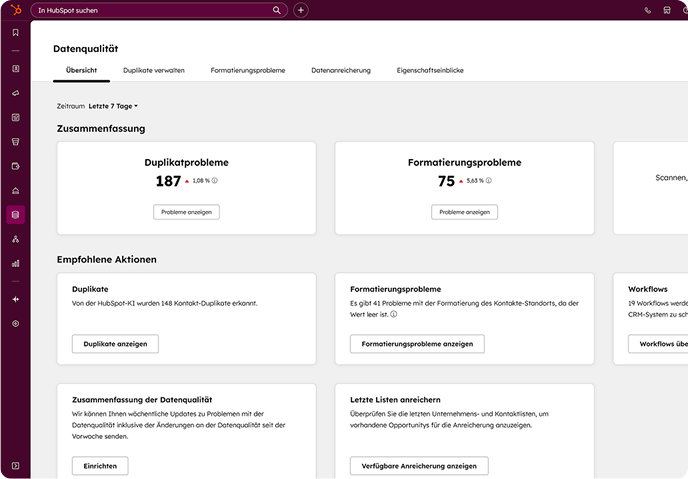688x479 pixels.
Task: Click the Duplikate anzeigen button
Action: click(115, 344)
